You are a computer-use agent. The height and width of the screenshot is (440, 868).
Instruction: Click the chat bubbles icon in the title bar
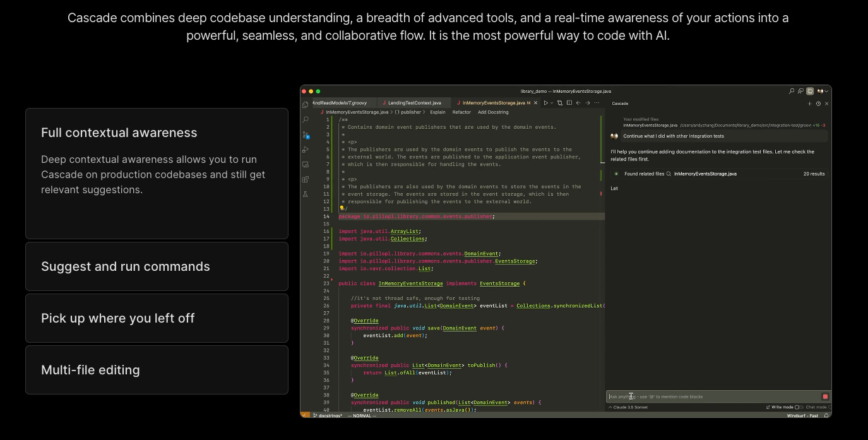point(800,91)
